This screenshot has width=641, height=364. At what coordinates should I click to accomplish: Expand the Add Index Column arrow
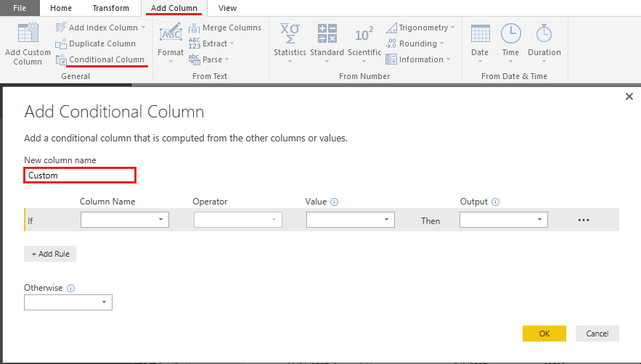pos(144,28)
